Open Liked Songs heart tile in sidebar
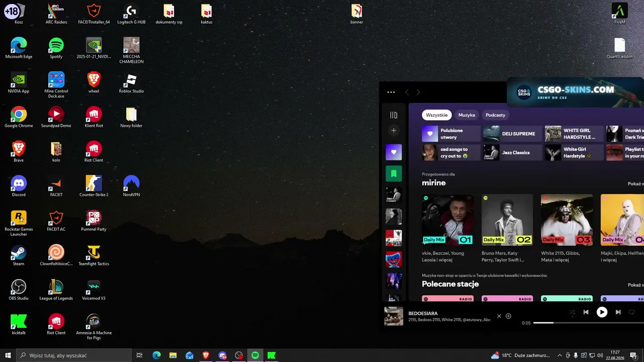The height and width of the screenshot is (362, 644). tap(393, 152)
